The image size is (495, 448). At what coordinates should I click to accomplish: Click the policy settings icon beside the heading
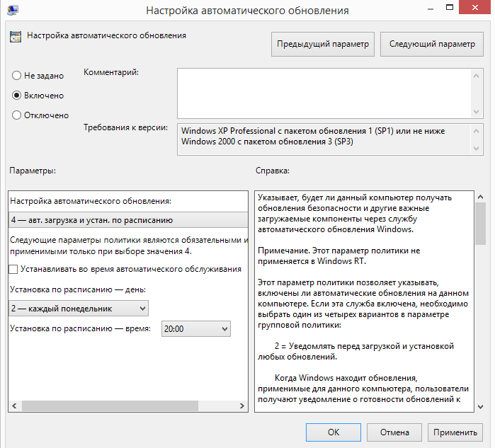coord(15,36)
